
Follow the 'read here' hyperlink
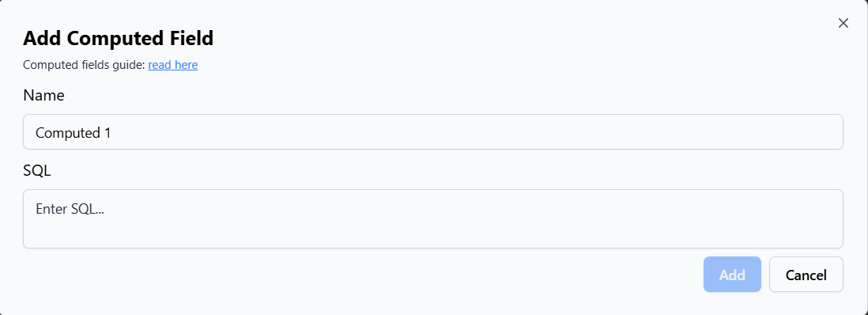(172, 65)
